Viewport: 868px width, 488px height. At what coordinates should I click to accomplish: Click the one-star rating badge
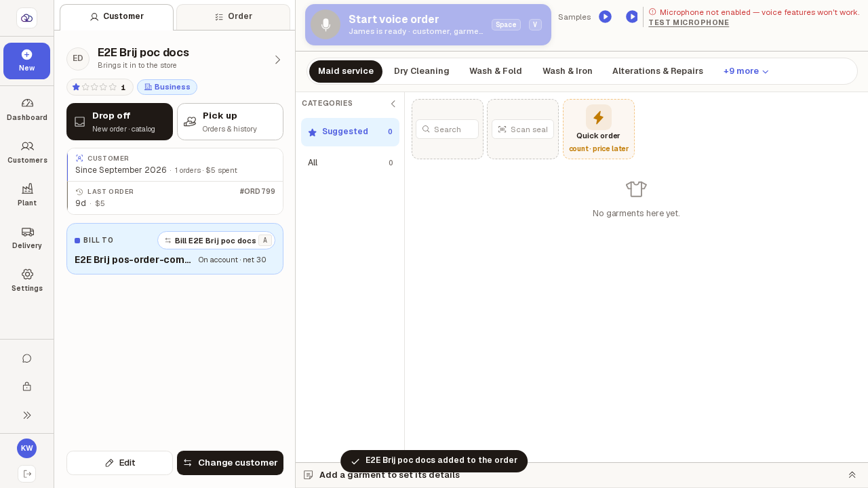(100, 87)
